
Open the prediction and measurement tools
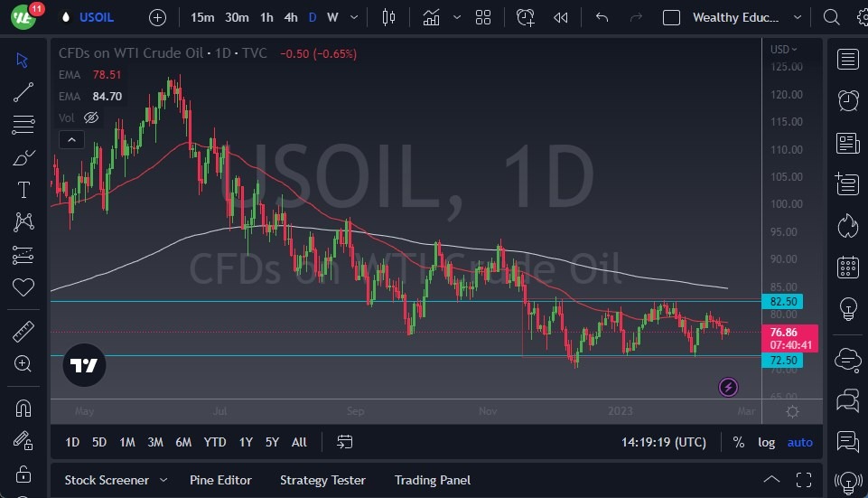coord(23,255)
